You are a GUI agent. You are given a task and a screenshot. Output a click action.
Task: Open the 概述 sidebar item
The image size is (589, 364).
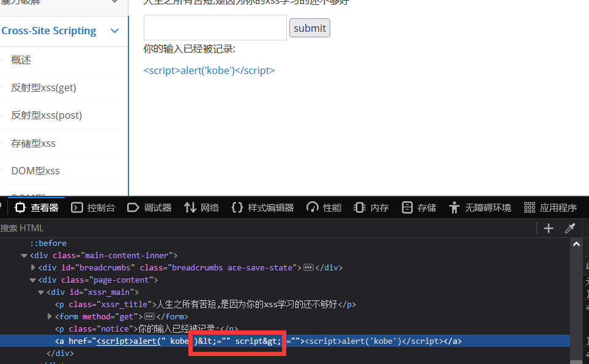[21, 60]
